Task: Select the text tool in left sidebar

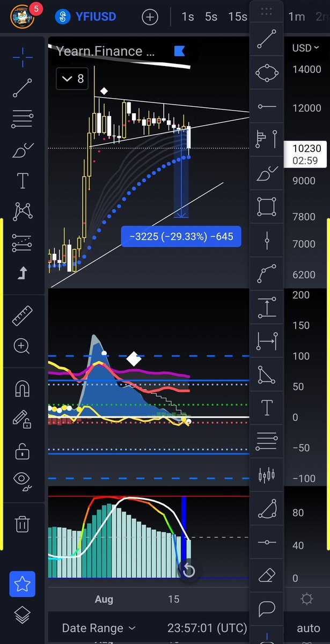Action: click(23, 181)
